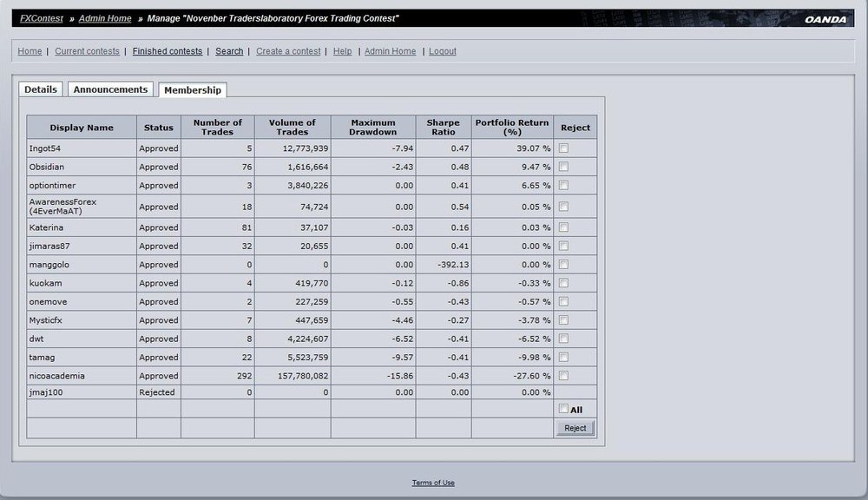Mark dwt for rejection
Image resolution: width=868 pixels, height=500 pixels.
pos(563,339)
